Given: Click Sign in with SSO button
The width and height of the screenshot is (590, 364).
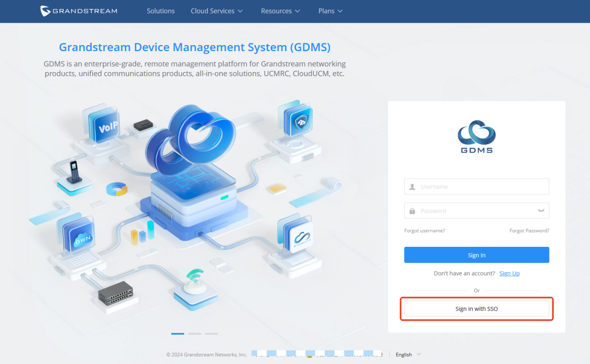Looking at the screenshot, I should [x=476, y=309].
